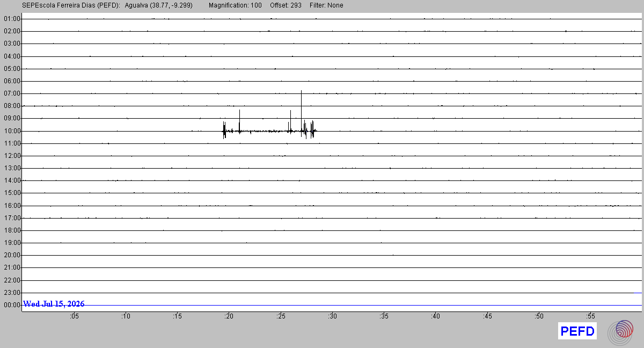The height and width of the screenshot is (348, 644).
Task: Click the 04:00 hour label
Action: 12,56
